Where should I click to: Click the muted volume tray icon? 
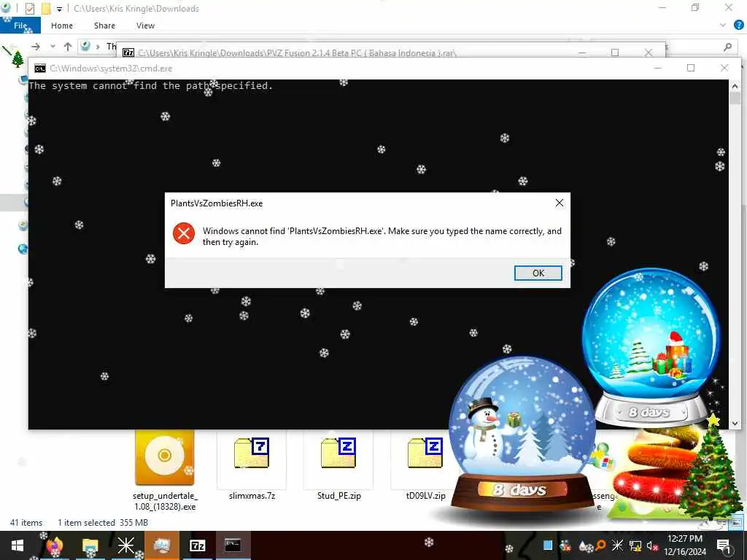(652, 545)
